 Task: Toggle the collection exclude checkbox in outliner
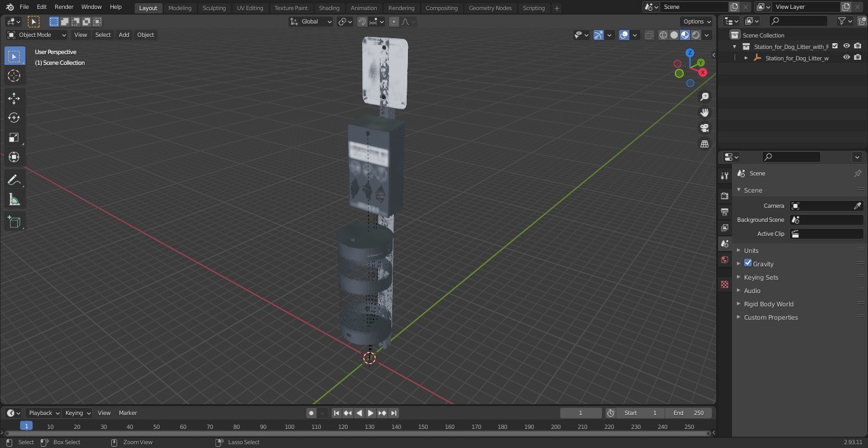pyautogui.click(x=835, y=46)
